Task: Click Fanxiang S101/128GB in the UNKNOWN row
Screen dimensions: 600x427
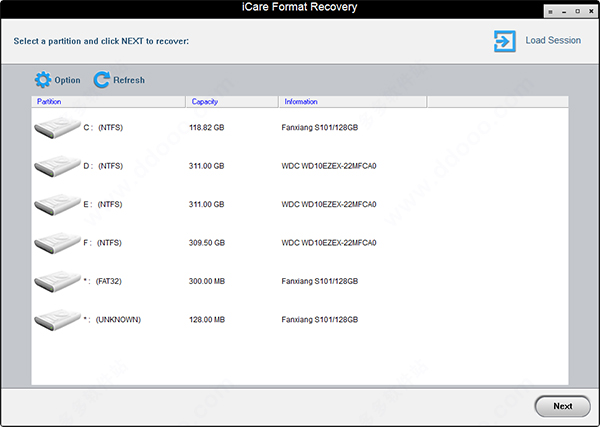Action: 320,319
